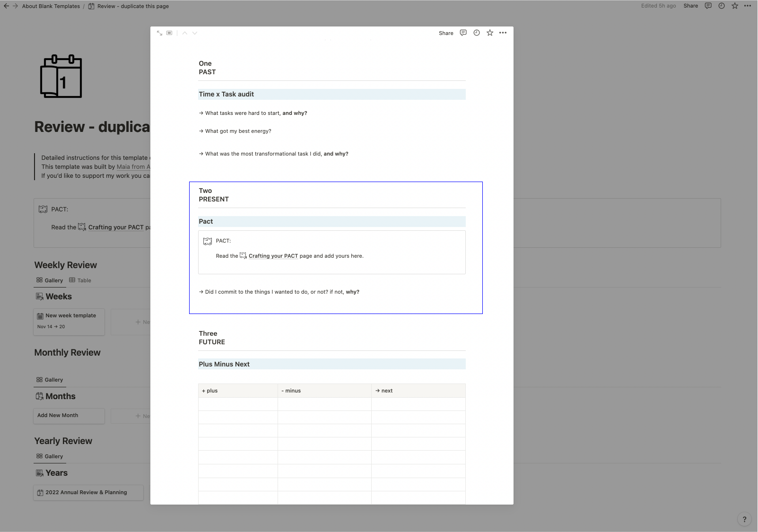Screen dimensions: 758x532
Task: Go to previous page with up chevron
Action: (185, 33)
